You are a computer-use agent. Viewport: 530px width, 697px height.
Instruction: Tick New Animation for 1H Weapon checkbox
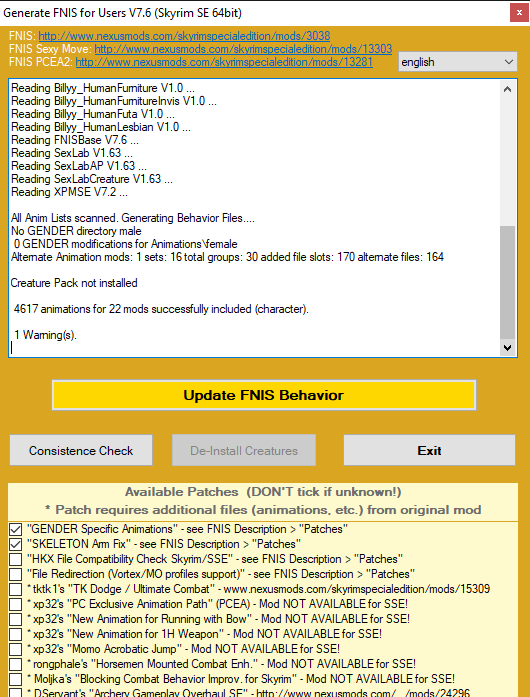point(16,634)
